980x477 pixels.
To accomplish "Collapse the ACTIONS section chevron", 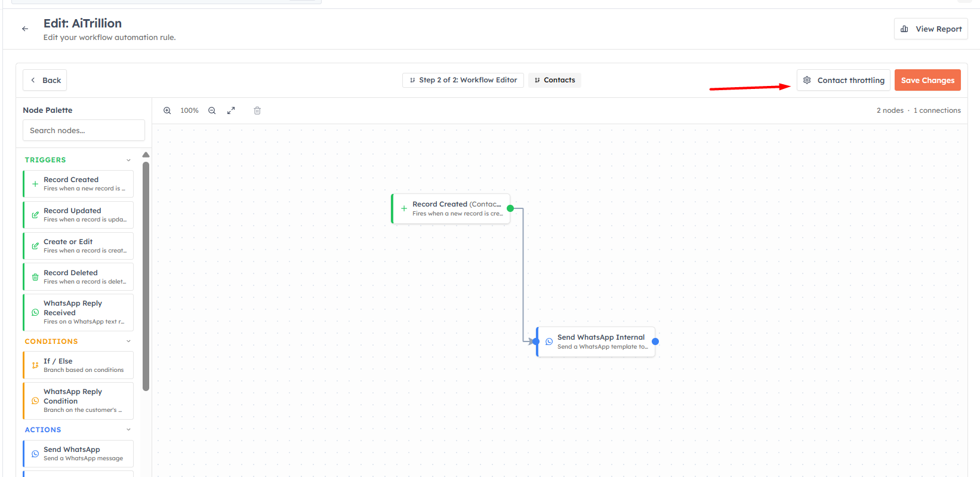I will [x=128, y=430].
